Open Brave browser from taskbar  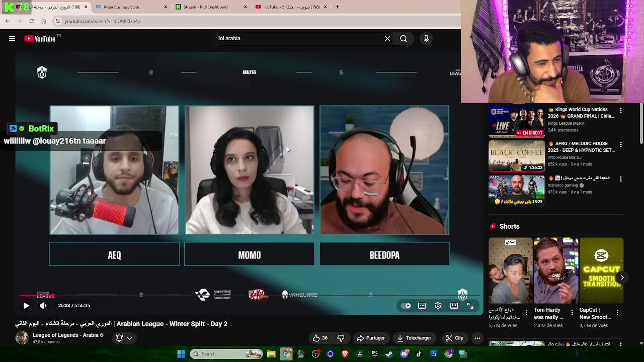pyautogui.click(x=345, y=354)
